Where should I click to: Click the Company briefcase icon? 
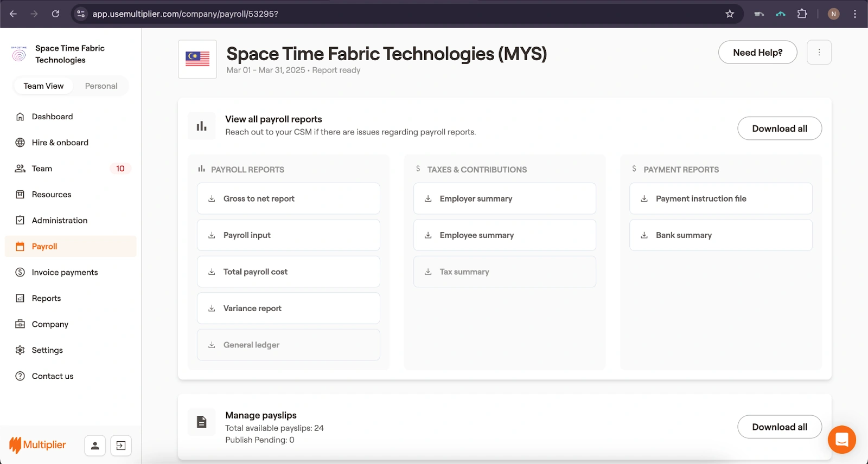pyautogui.click(x=20, y=324)
